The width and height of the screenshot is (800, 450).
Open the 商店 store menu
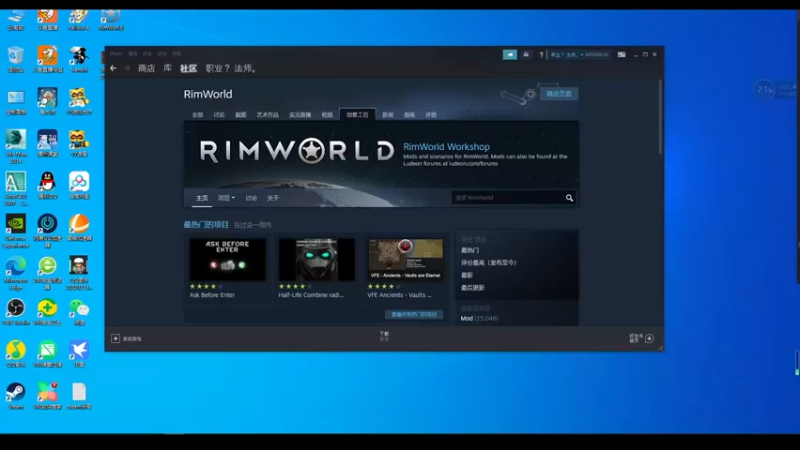tap(146, 68)
